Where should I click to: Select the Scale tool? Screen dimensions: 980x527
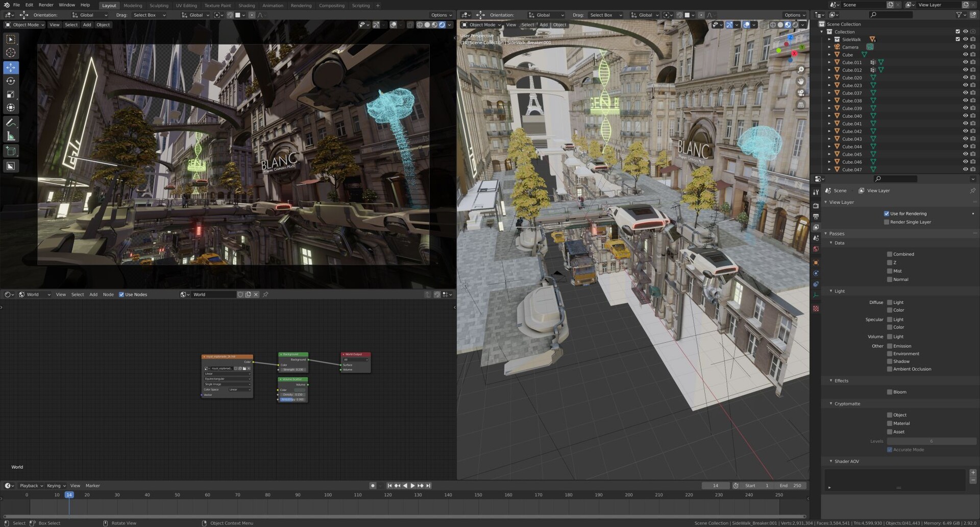tap(11, 94)
